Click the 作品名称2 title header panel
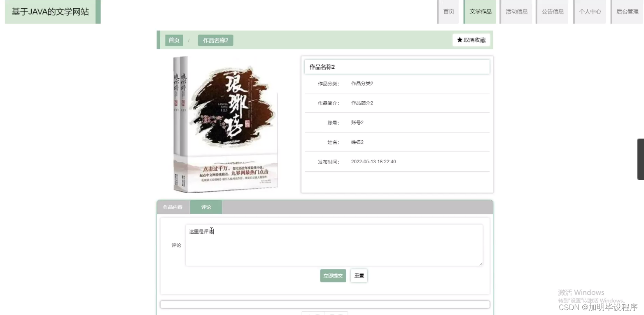 [397, 67]
